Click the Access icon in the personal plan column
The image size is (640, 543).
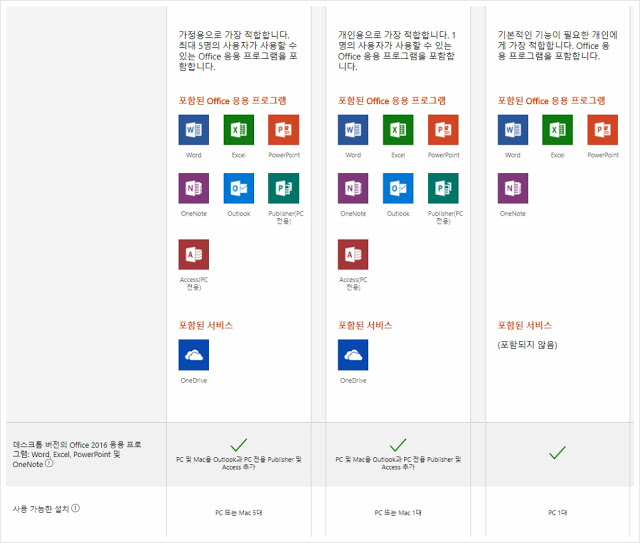pyautogui.click(x=353, y=254)
